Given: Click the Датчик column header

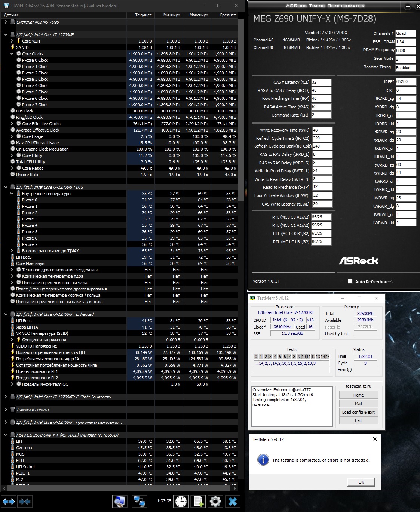Looking at the screenshot, I should coord(64,15).
